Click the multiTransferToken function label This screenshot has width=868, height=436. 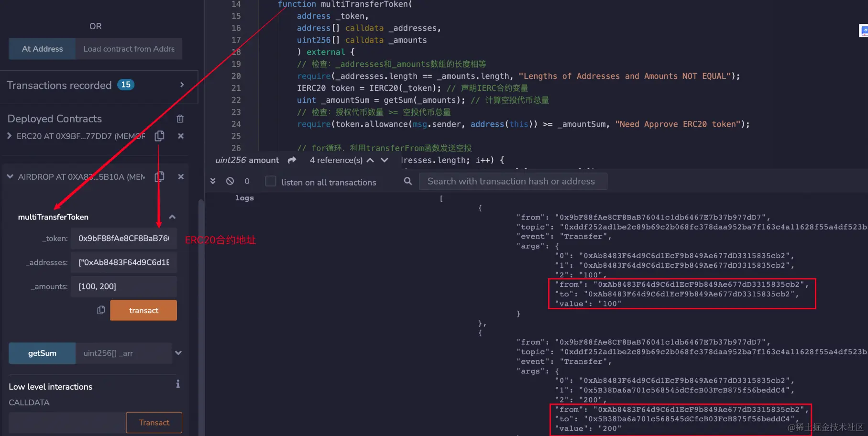click(53, 217)
